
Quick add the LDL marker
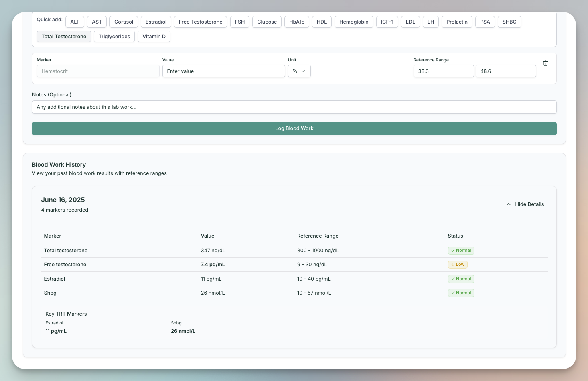coord(410,22)
